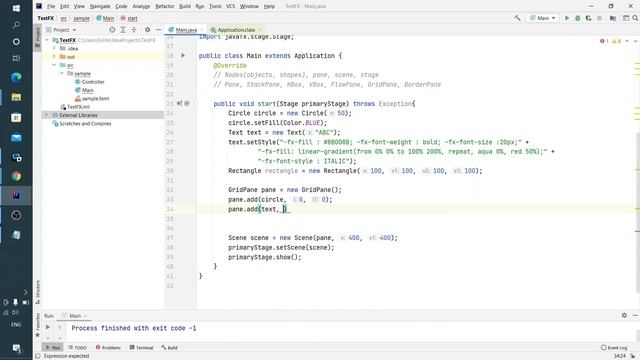Expand the .idea folder
This screenshot has height=360, width=640.
[54, 49]
